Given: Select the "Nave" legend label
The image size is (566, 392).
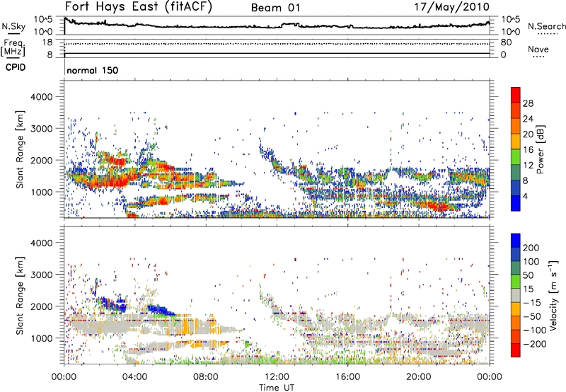Looking at the screenshot, I should click(x=538, y=50).
